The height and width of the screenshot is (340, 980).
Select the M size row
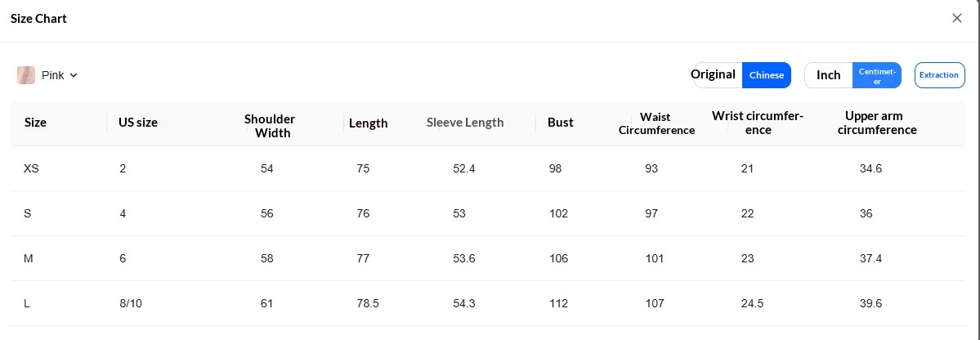[x=487, y=259]
